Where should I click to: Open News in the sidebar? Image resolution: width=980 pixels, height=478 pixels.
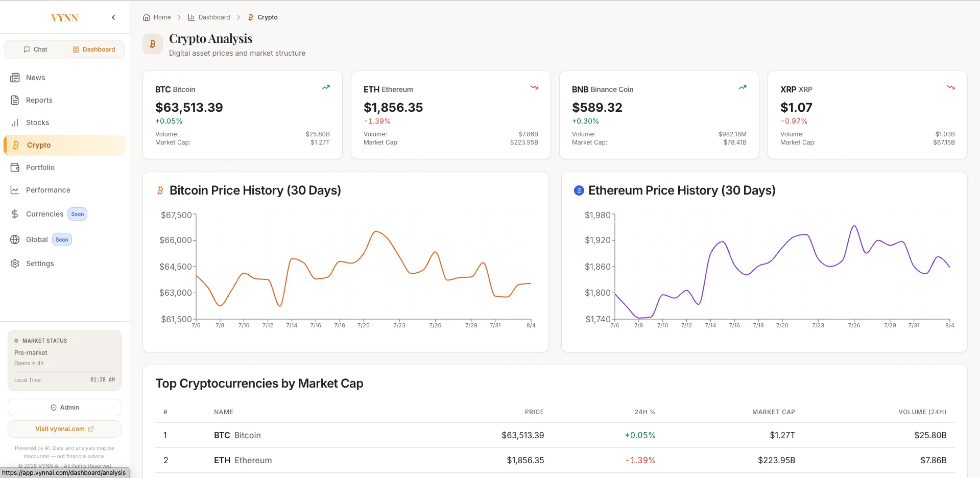64,78
